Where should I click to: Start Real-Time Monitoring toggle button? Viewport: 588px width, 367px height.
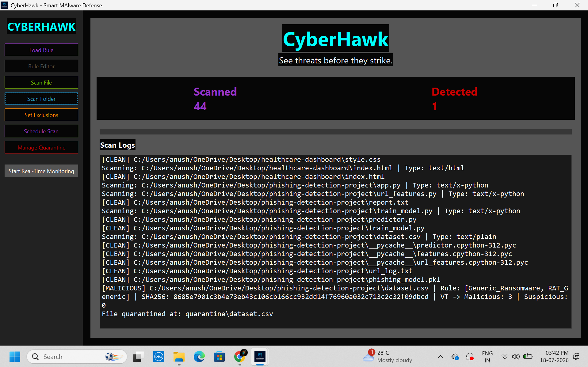tap(41, 171)
